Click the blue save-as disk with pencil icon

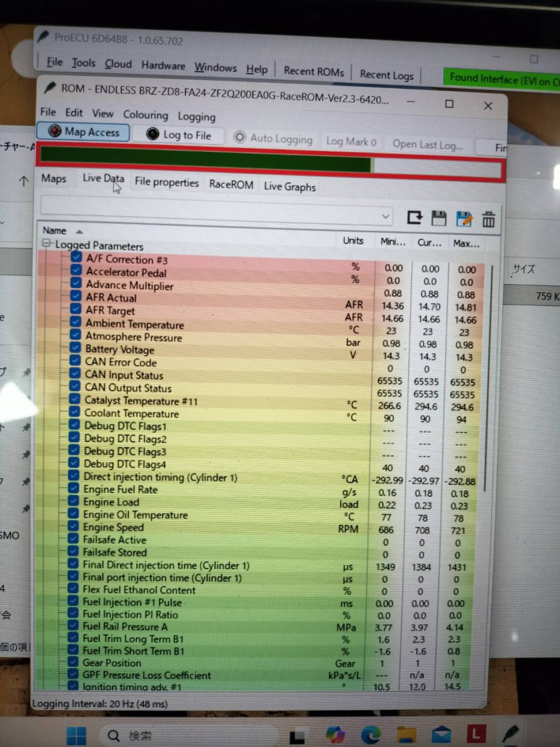click(464, 219)
